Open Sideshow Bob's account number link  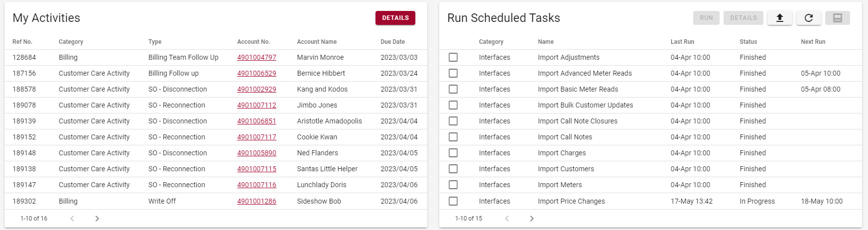(256, 201)
